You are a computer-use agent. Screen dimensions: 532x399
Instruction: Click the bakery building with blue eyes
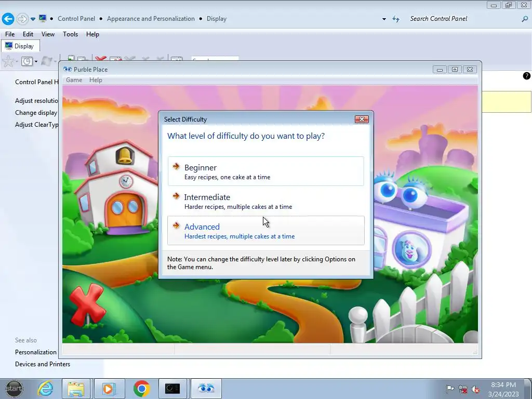click(x=421, y=224)
